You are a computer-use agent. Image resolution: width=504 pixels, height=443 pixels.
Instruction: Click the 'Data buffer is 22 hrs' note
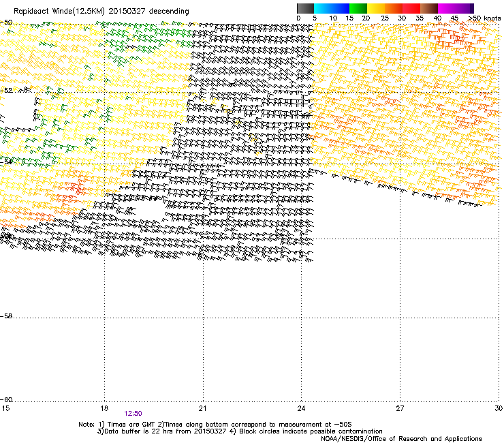pos(240,431)
